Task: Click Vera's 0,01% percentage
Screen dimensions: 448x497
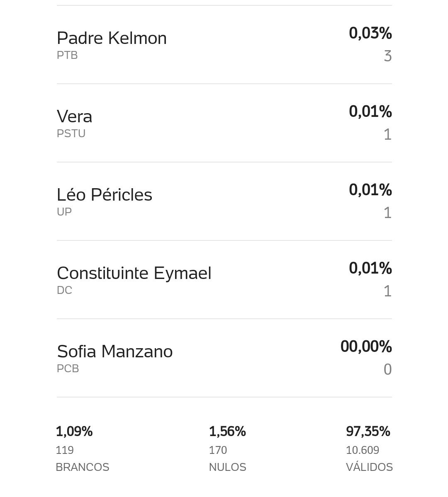Action: 370,111
